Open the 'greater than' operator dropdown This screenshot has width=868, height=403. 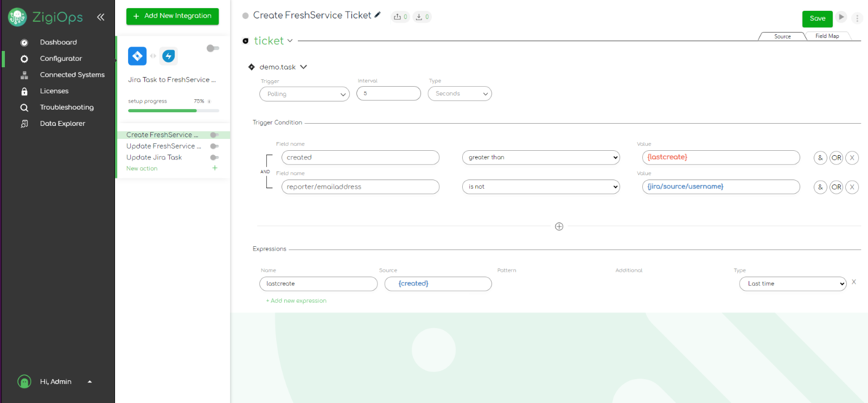(541, 157)
